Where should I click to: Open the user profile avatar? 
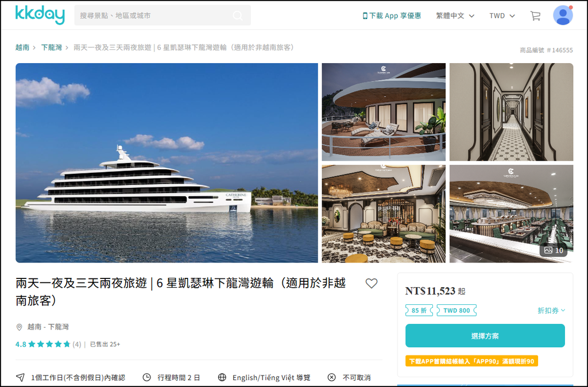[563, 16]
